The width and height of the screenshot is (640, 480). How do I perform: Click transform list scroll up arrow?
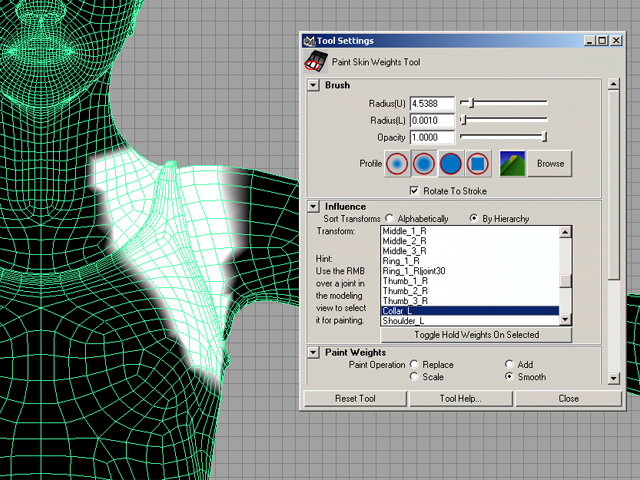[565, 232]
